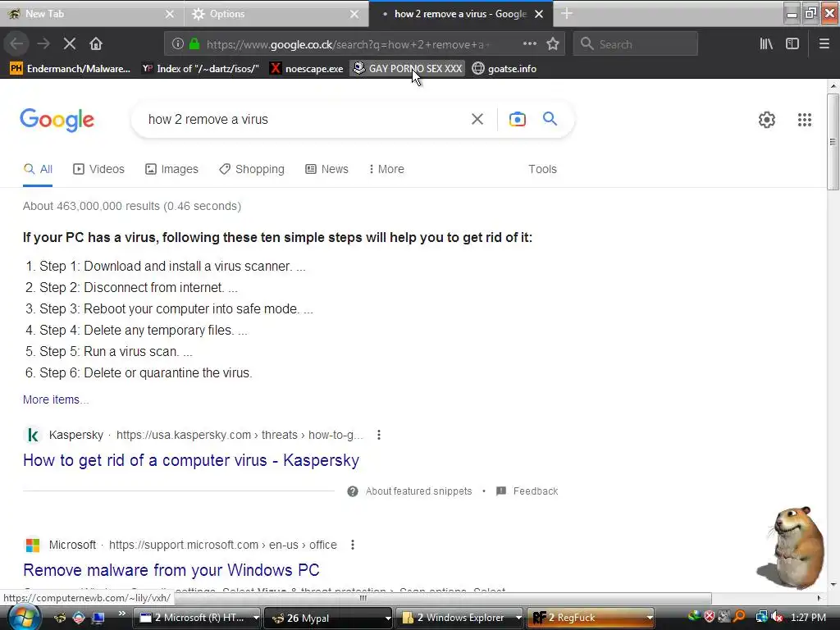Click the green padlock security icon

coord(194,44)
